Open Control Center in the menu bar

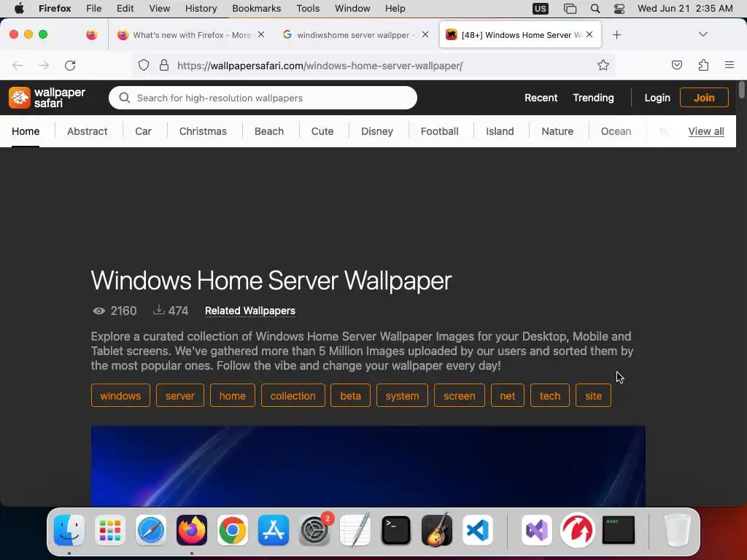coord(619,9)
